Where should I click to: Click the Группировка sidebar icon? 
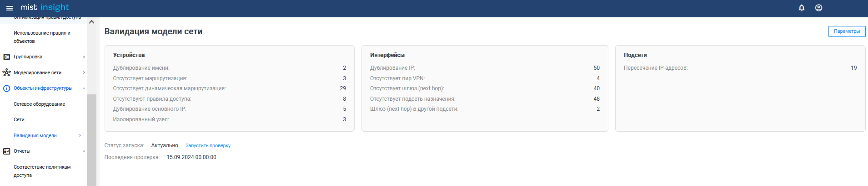click(x=7, y=57)
